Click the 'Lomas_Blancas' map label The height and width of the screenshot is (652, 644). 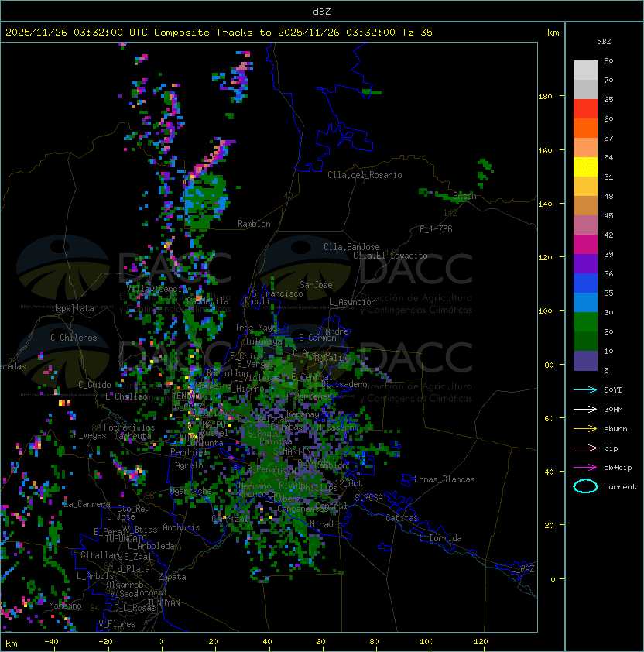click(x=444, y=479)
